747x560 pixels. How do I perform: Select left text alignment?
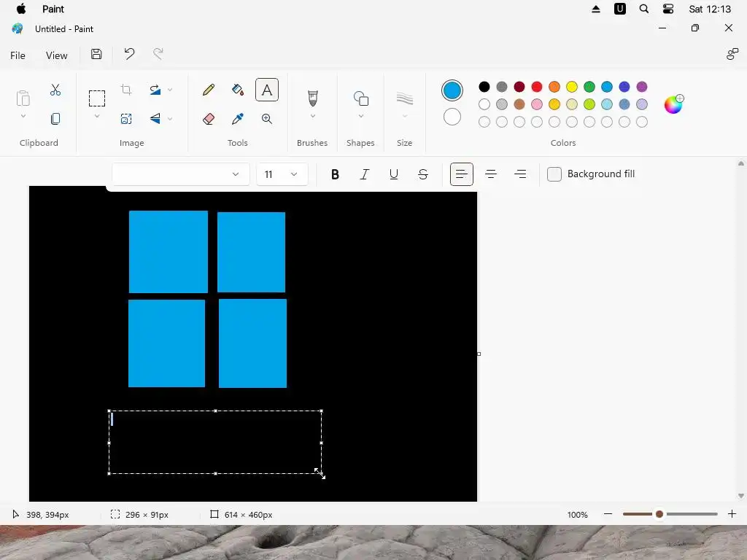point(462,174)
